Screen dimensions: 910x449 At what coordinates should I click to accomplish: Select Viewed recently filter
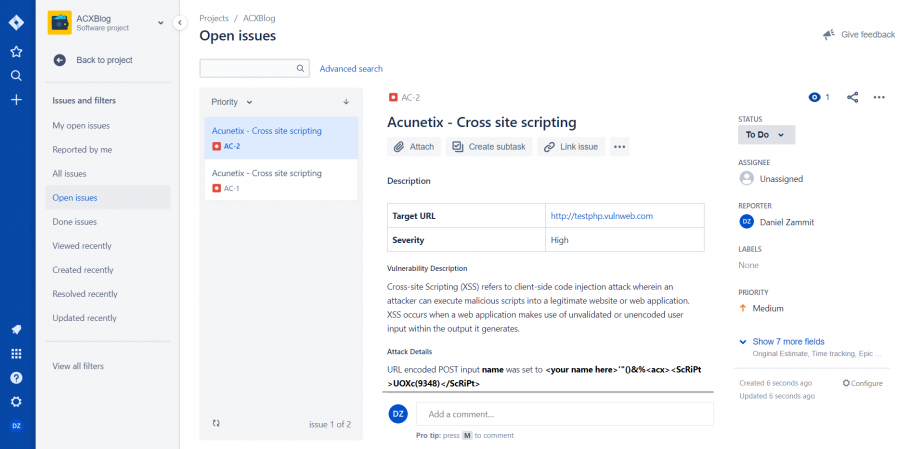pyautogui.click(x=108, y=245)
